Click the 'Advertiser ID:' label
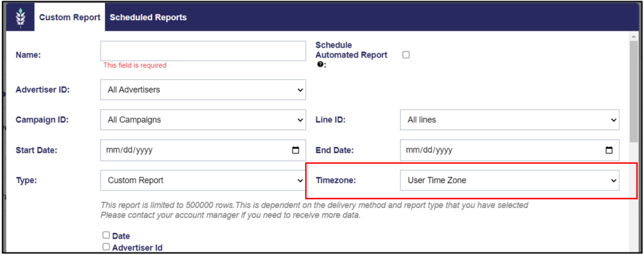This screenshot has width=644, height=255. (x=43, y=90)
